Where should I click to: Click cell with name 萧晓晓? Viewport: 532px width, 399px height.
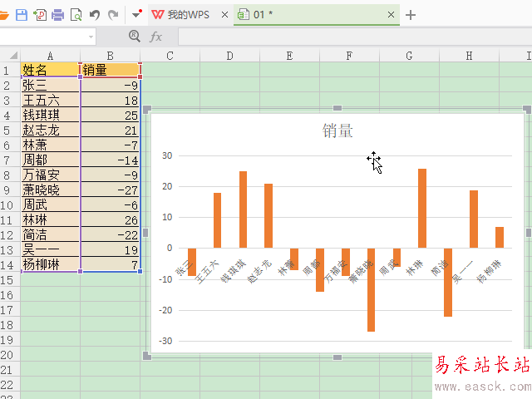pyautogui.click(x=50, y=190)
